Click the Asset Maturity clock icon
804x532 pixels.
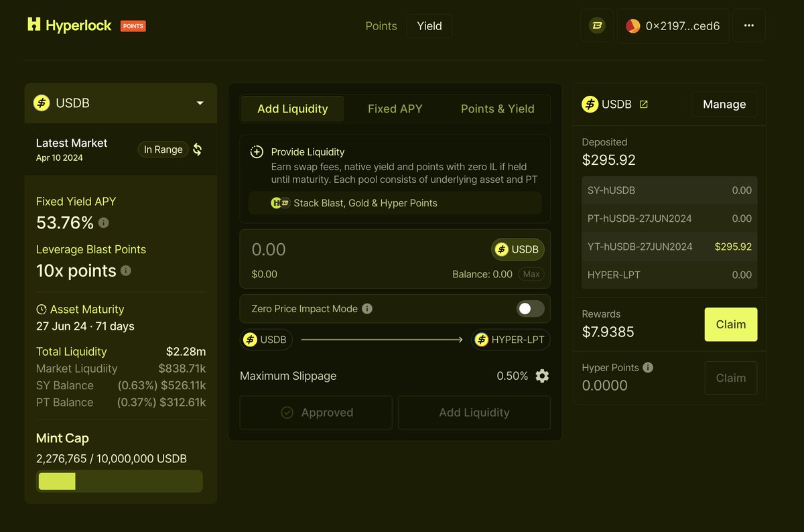tap(42, 310)
